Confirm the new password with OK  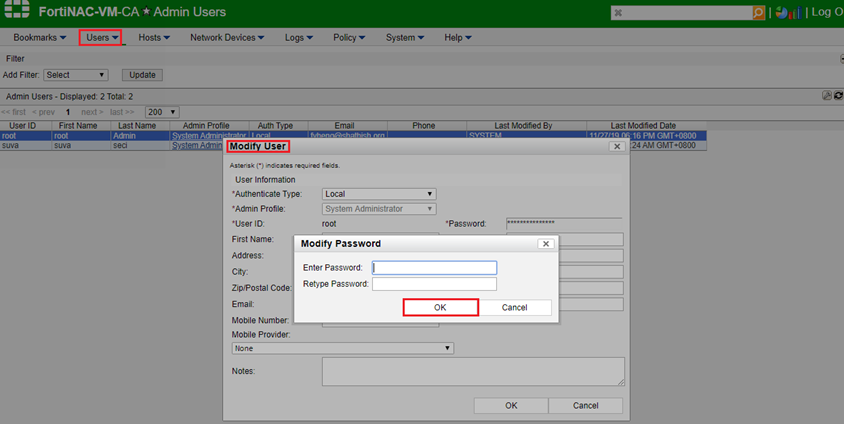point(440,307)
